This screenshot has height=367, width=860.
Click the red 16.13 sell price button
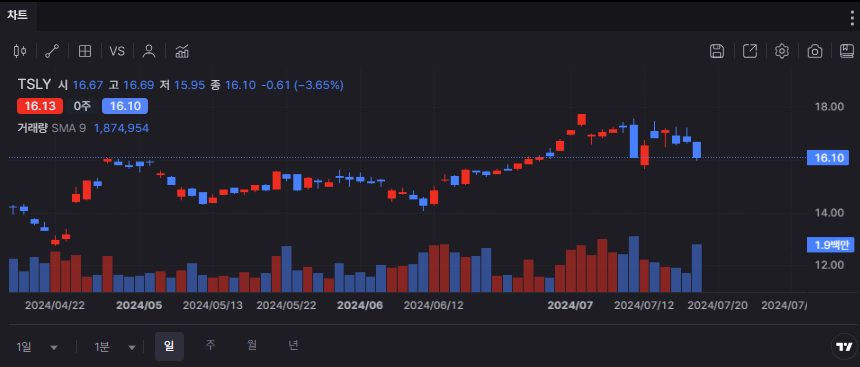click(x=40, y=106)
